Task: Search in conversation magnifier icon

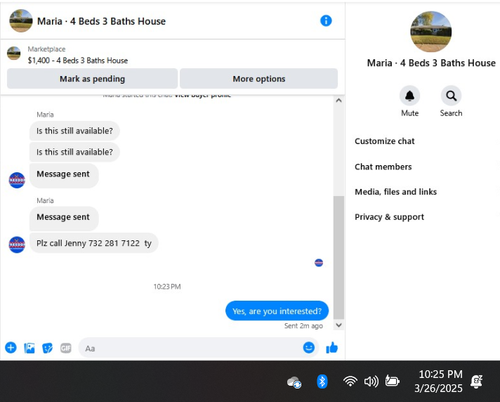Action: [451, 96]
